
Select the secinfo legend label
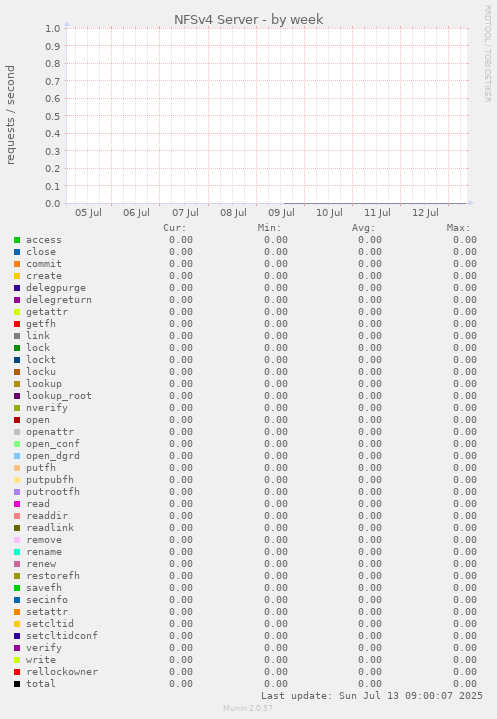[47, 600]
